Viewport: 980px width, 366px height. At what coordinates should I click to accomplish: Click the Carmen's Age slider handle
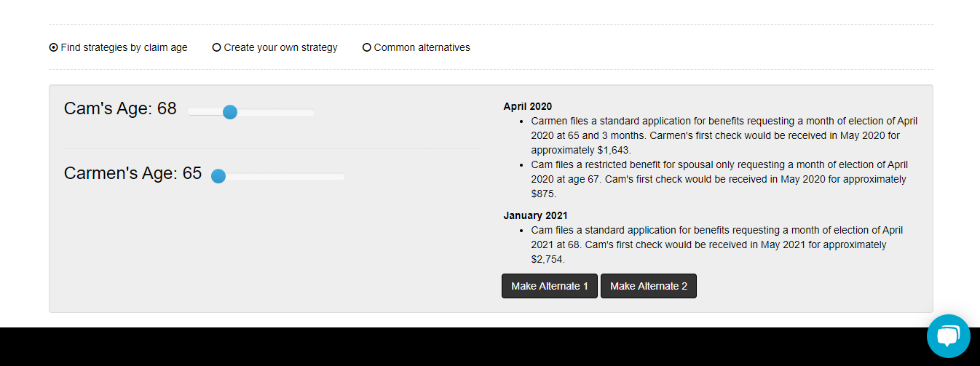(218, 176)
